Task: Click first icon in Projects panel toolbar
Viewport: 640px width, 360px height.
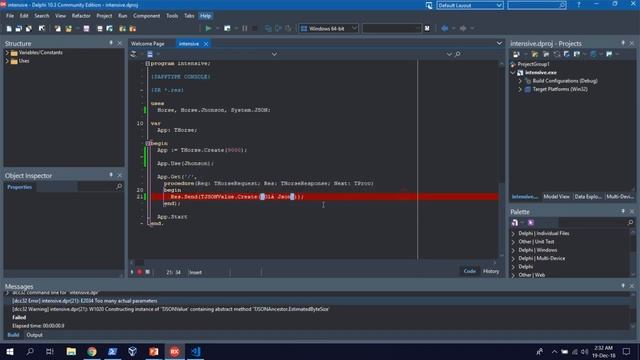Action: coord(516,54)
